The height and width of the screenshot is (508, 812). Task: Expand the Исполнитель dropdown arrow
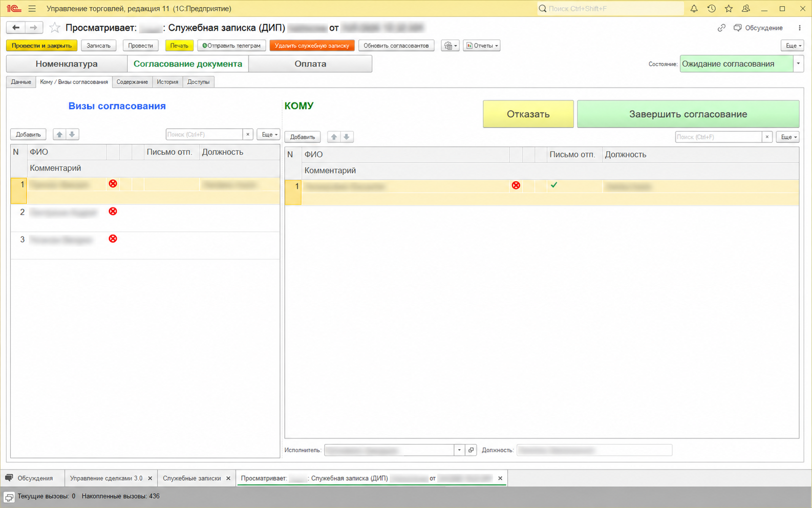459,450
